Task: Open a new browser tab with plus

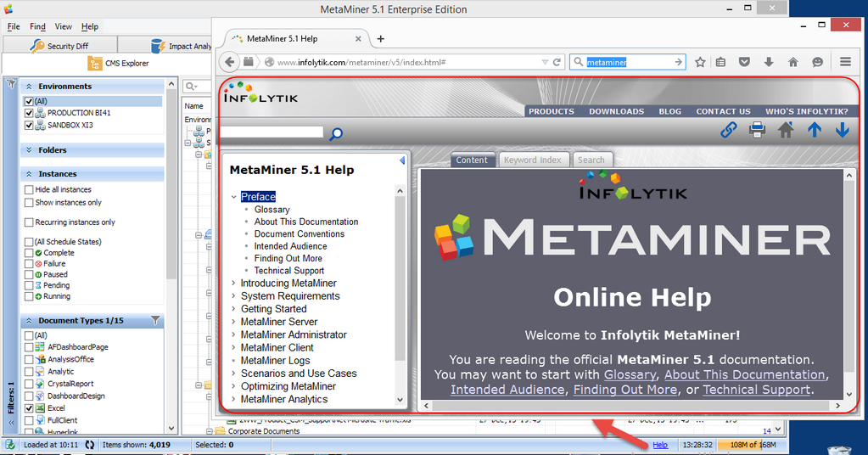Action: point(380,39)
